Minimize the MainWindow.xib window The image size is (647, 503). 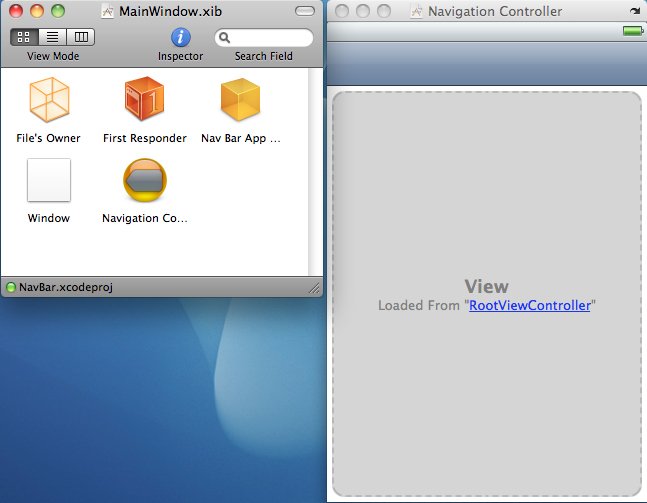[x=37, y=11]
